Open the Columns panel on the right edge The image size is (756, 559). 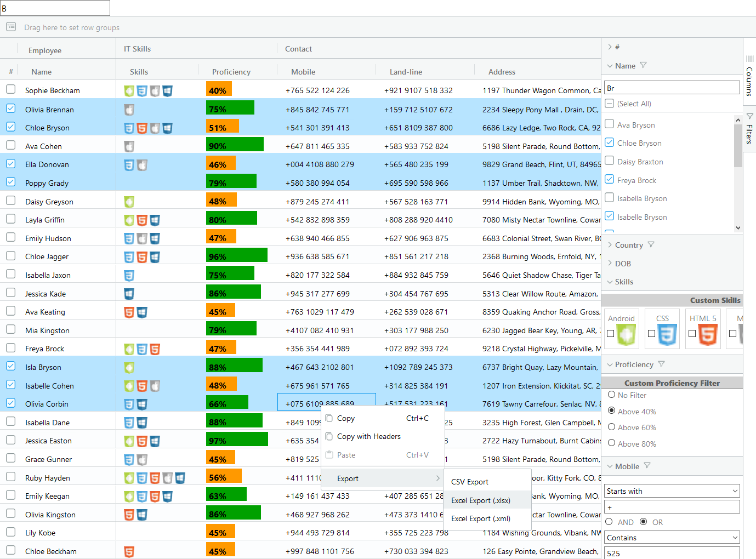[750, 76]
